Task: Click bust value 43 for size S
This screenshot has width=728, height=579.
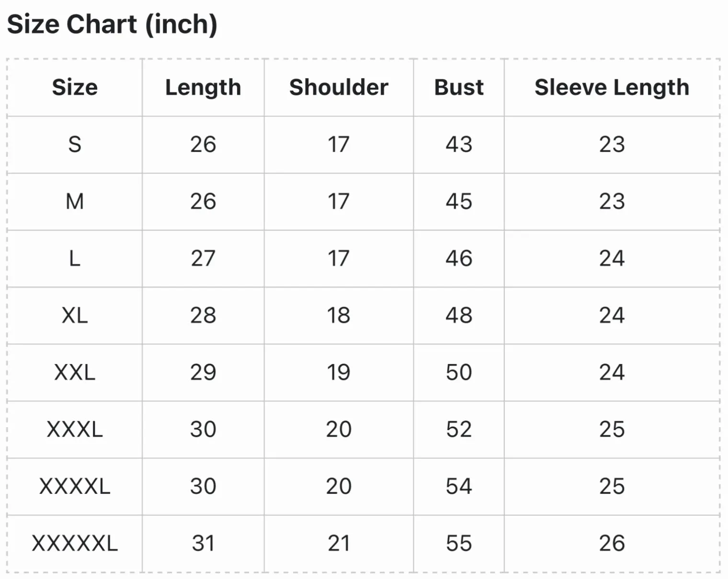Action: [459, 144]
